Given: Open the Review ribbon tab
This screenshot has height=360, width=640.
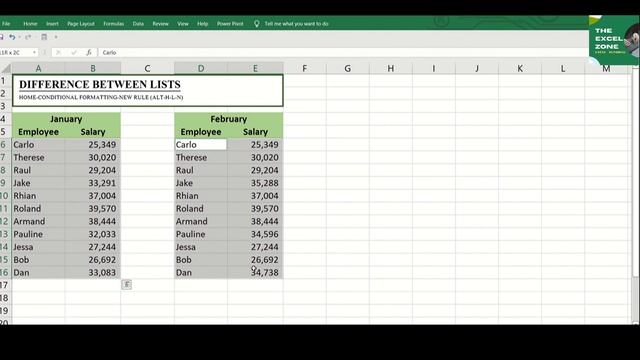Looking at the screenshot, I should tap(160, 24).
